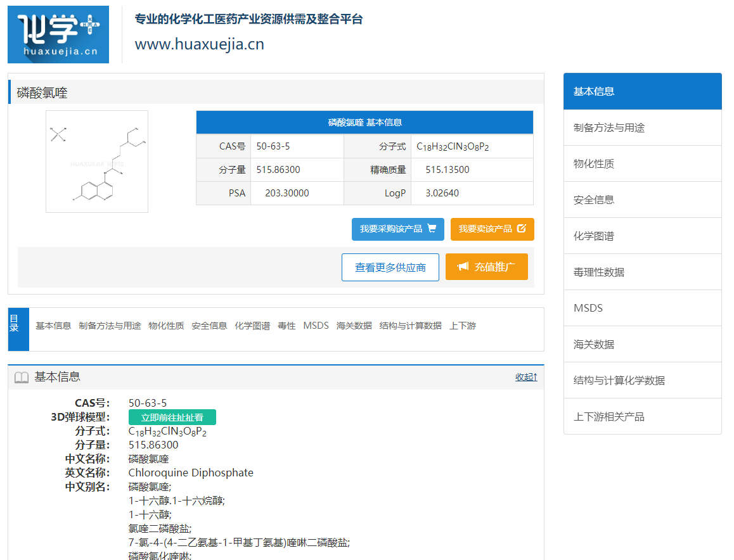The width and height of the screenshot is (734, 560).
Task: Open 制备方法与用途 in right sidebar
Action: point(642,127)
